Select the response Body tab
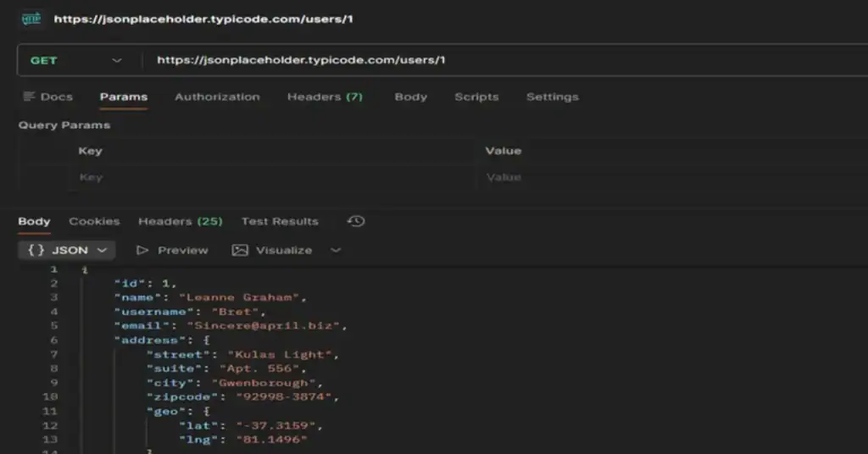 pyautogui.click(x=34, y=221)
